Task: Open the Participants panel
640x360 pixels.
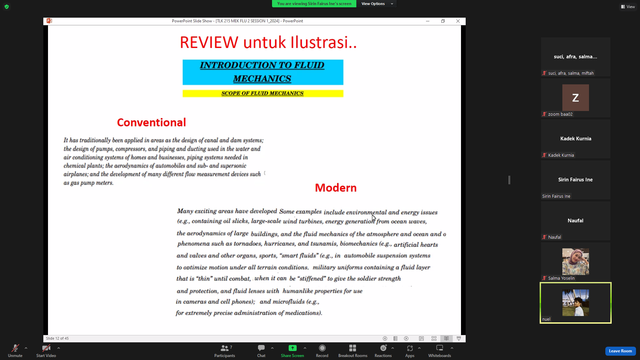Action: click(224, 350)
